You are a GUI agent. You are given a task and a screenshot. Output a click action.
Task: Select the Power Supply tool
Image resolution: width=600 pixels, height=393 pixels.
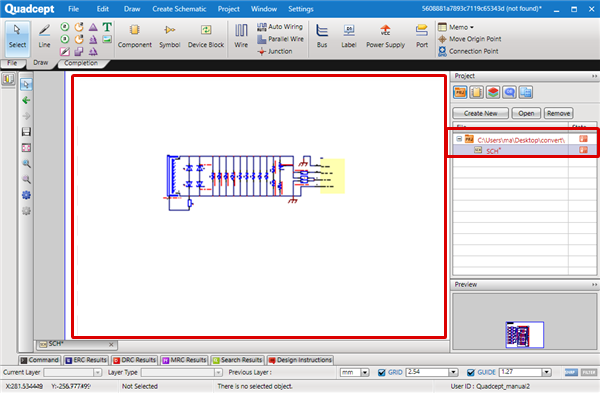[x=385, y=37]
